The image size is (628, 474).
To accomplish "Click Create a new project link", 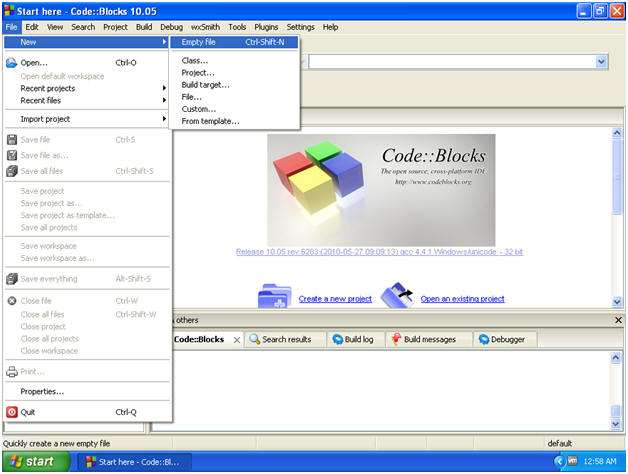I will [335, 299].
